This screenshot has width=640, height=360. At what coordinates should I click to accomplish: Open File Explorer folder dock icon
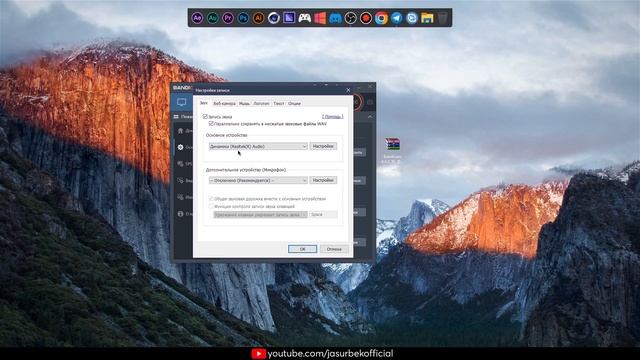[427, 18]
